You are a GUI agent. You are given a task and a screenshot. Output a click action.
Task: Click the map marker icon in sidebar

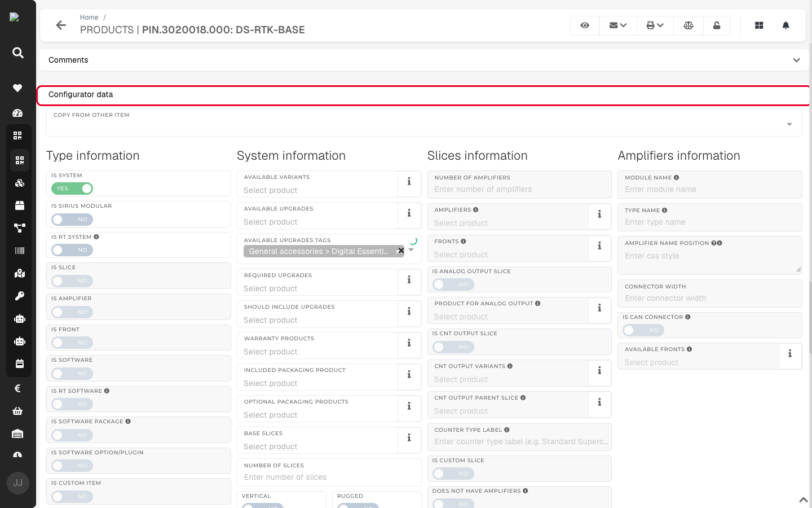pos(20,273)
